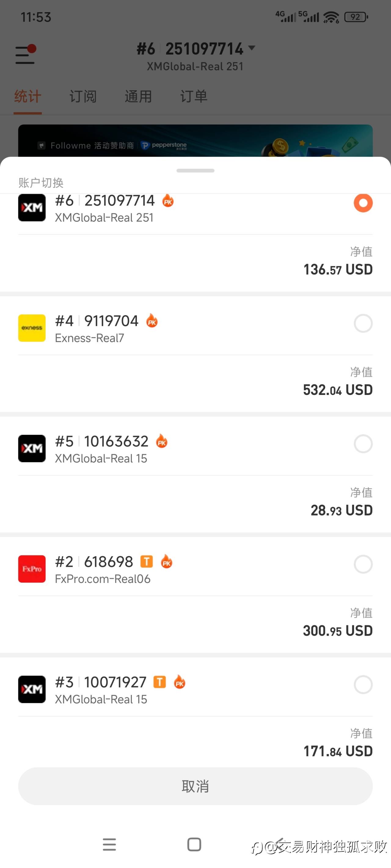Select account #5 10163632 radio button

point(363,444)
